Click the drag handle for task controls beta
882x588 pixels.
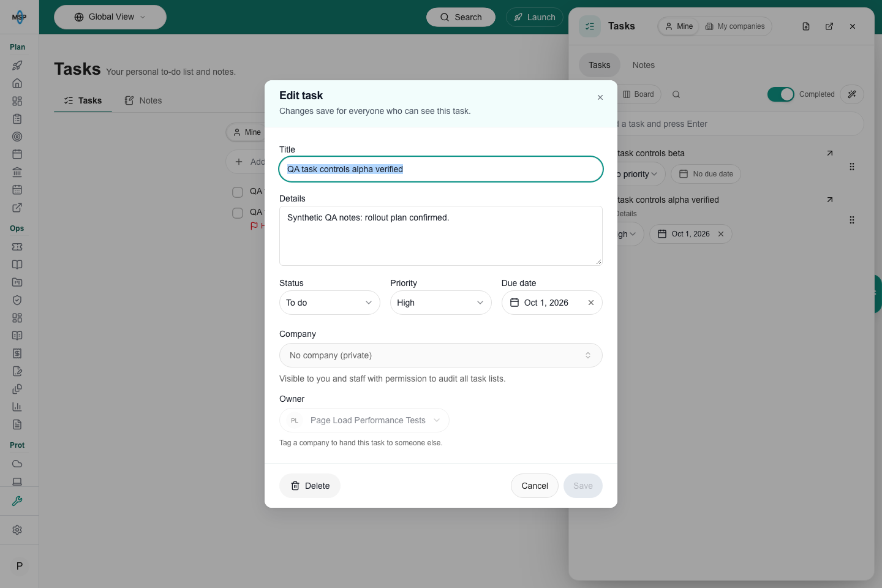tap(852, 167)
